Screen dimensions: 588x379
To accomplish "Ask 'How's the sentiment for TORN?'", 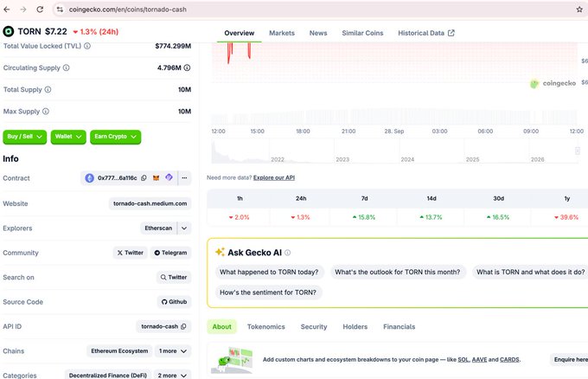I will pos(268,292).
